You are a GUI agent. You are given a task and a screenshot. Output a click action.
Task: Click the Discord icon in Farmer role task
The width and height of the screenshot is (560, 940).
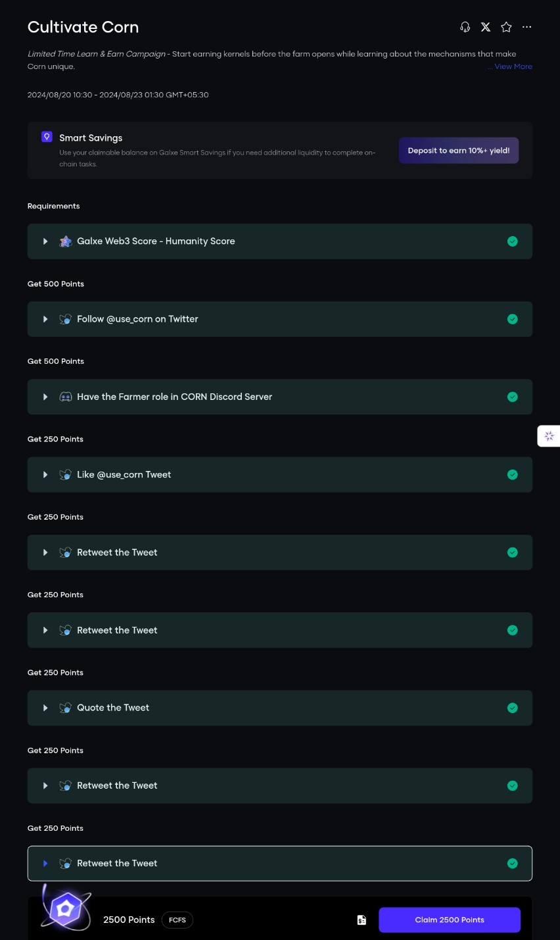[66, 397]
